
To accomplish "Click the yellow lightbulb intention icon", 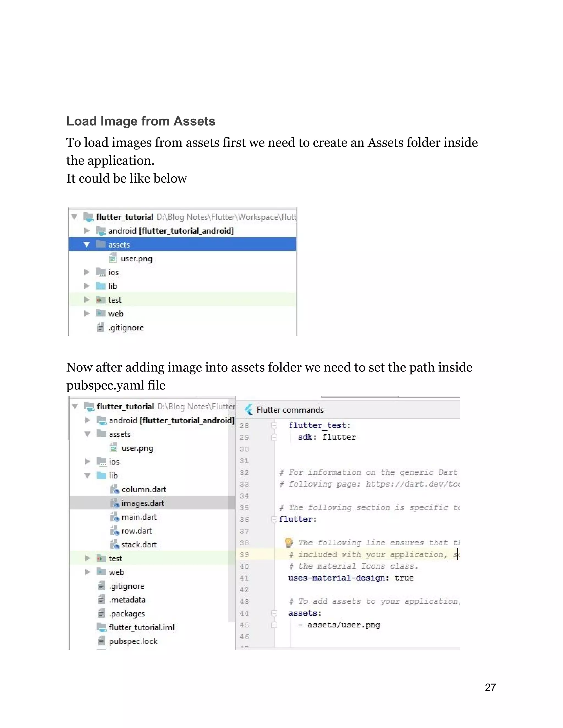I will (288, 542).
